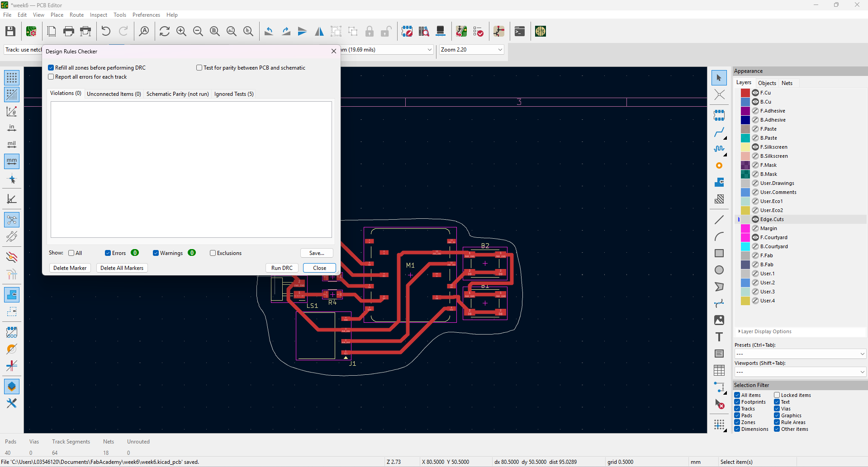The width and height of the screenshot is (868, 467).
Task: Click the Save board icon
Action: [10, 31]
